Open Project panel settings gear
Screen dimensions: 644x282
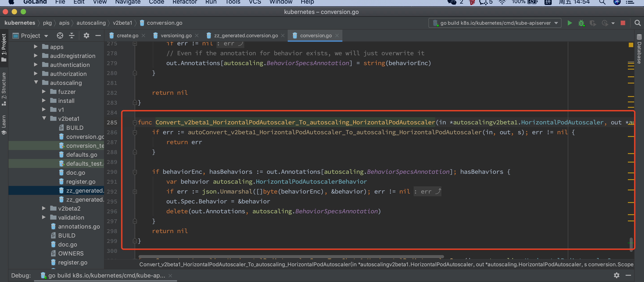pos(86,35)
